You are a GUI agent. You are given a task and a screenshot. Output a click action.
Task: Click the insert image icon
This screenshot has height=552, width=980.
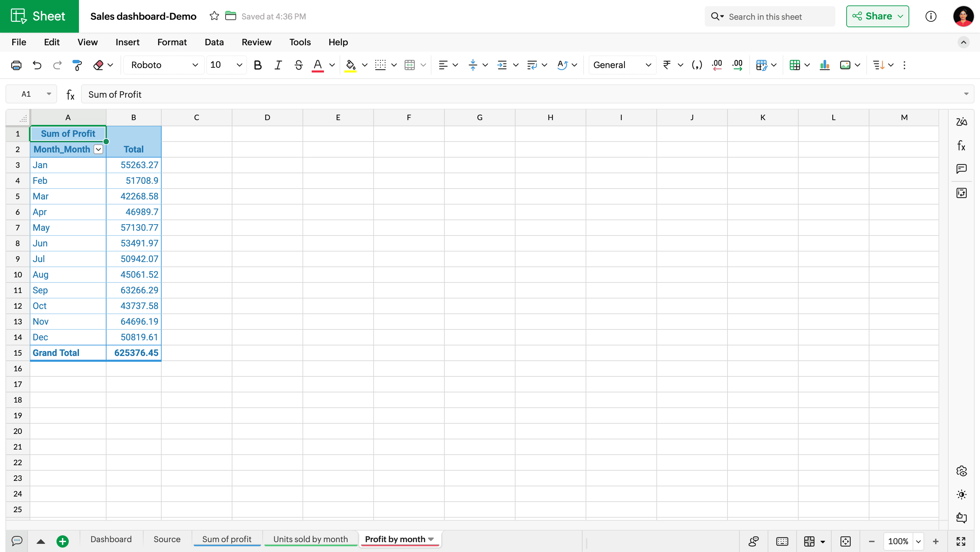pyautogui.click(x=845, y=65)
